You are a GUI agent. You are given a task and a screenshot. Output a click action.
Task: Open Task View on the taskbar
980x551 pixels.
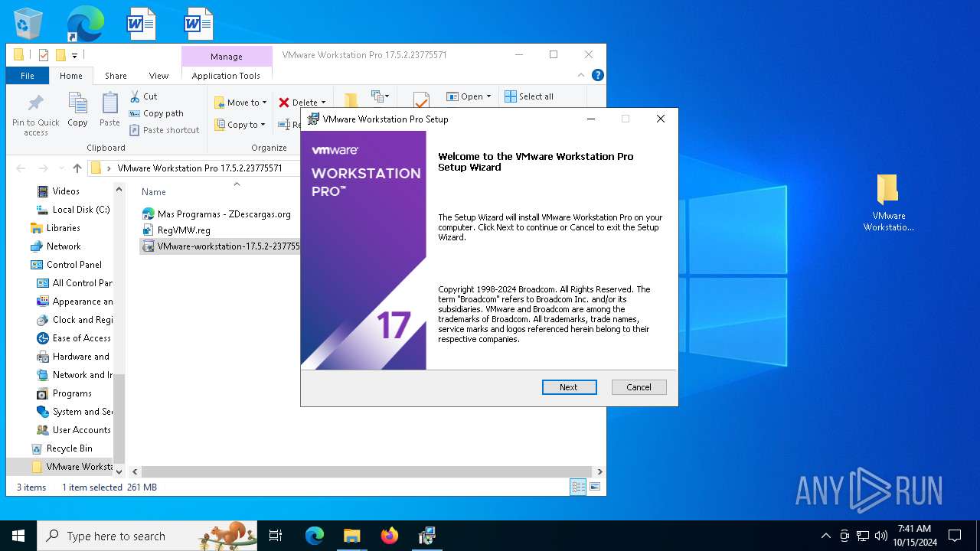click(x=276, y=536)
